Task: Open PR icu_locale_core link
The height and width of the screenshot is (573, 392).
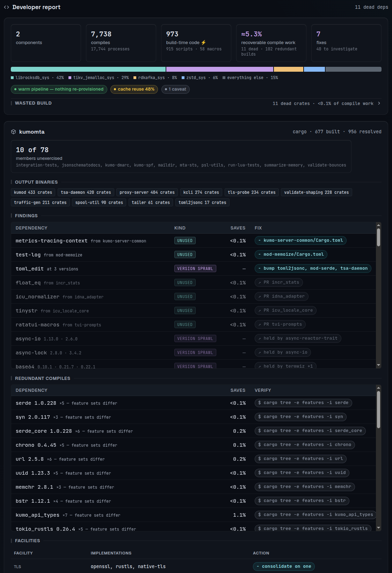Action: click(x=286, y=310)
